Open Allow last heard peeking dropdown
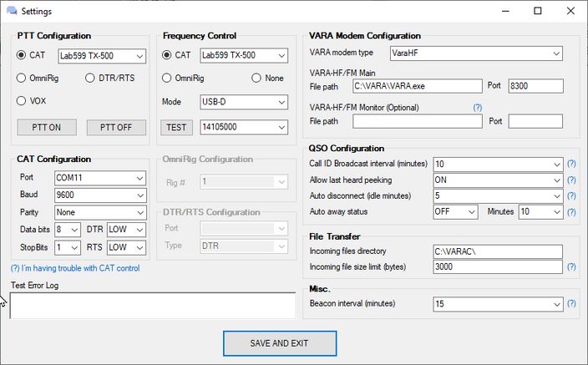Image resolution: width=588 pixels, height=365 pixels. coord(498,180)
